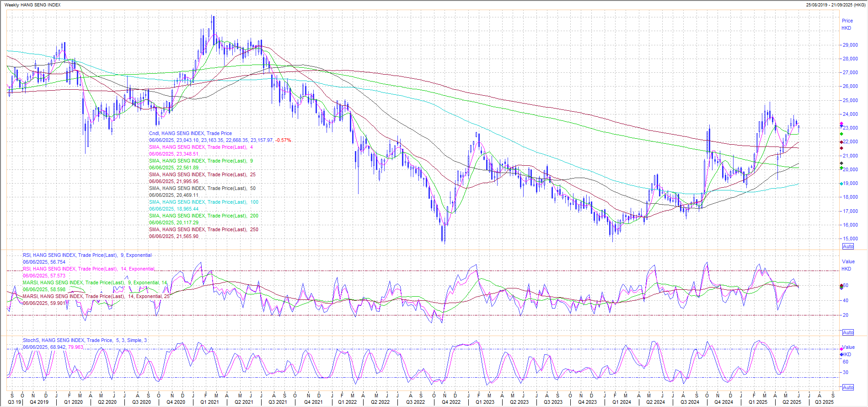Click the 'Q1 2021' time axis label
This screenshot has width=868, height=407.
pyautogui.click(x=209, y=402)
